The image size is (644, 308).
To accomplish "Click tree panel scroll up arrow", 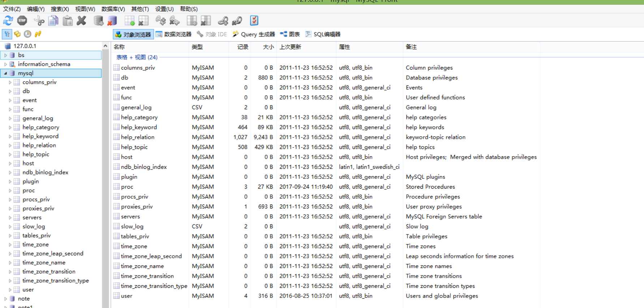I will 105,46.
